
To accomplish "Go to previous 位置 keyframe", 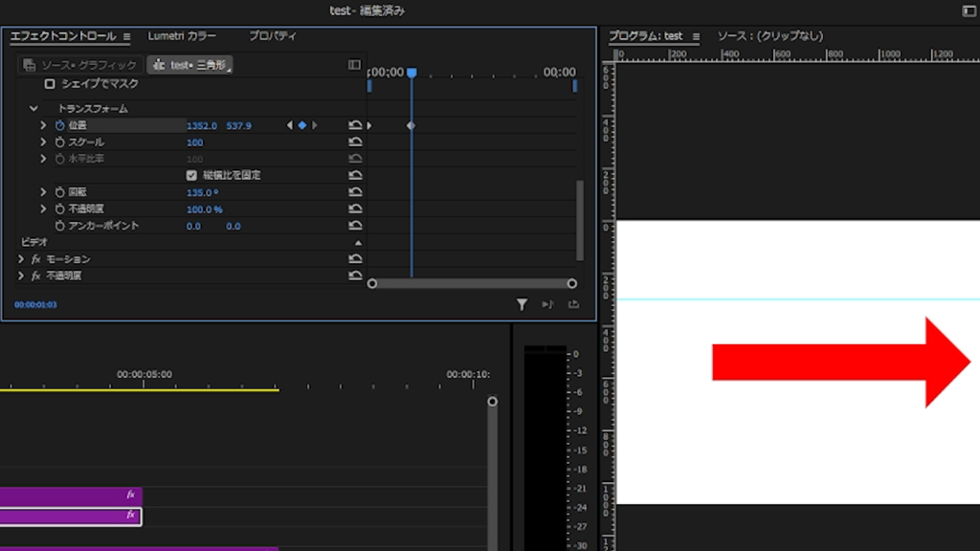I will point(289,125).
